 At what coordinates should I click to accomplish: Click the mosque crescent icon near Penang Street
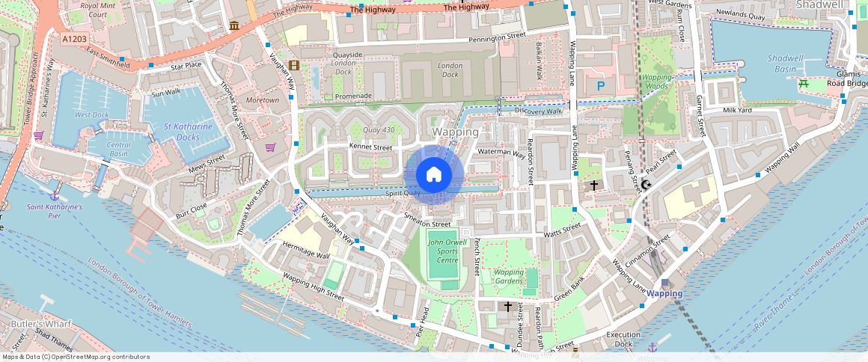coord(646,184)
